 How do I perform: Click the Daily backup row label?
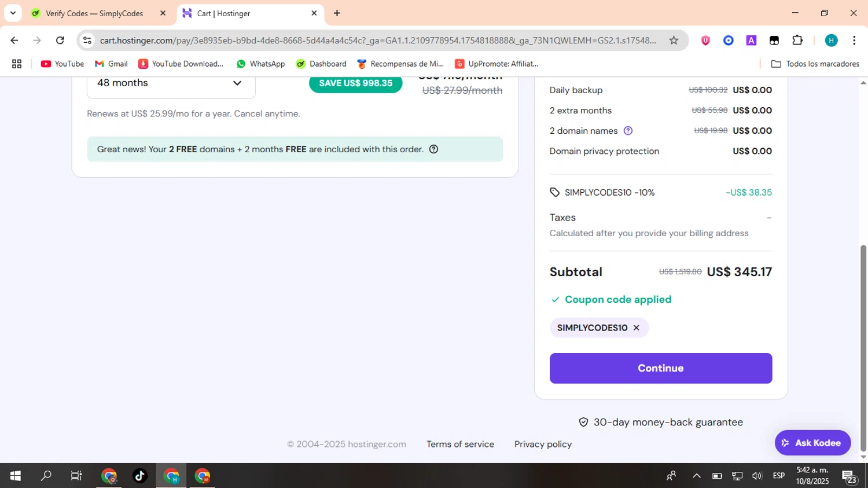pyautogui.click(x=576, y=90)
